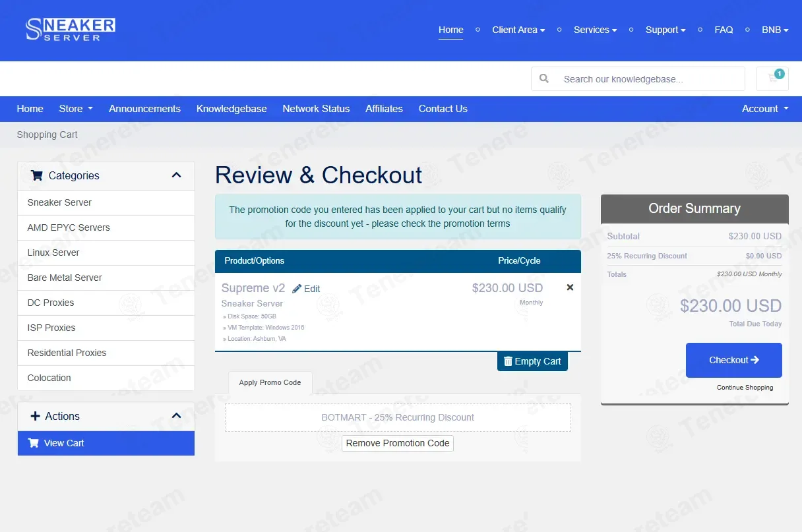Screen dimensions: 802x532
Task: Expand the Store dropdown in the navbar
Action: click(76, 109)
